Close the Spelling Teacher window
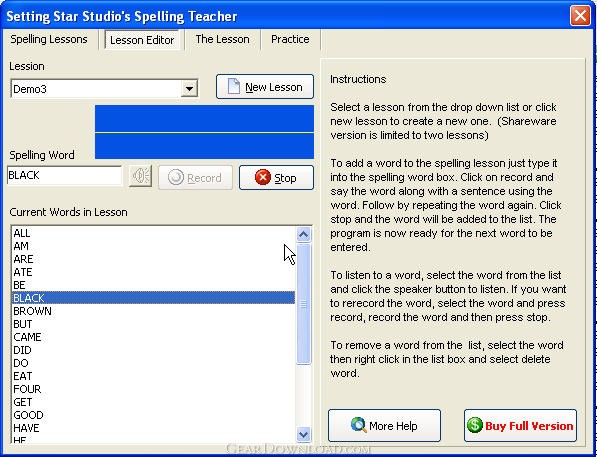This screenshot has height=457, width=597. click(x=580, y=16)
